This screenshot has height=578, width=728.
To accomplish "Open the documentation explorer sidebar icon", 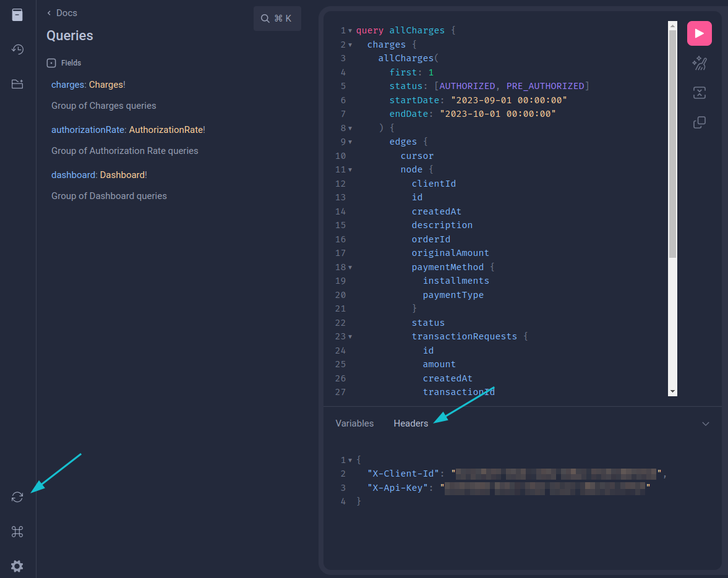I will point(17,15).
